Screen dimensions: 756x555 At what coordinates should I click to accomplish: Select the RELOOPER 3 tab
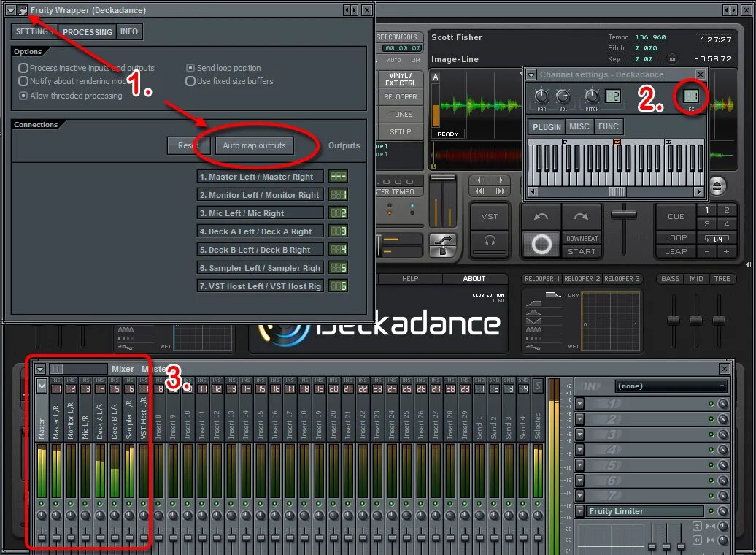coord(622,279)
